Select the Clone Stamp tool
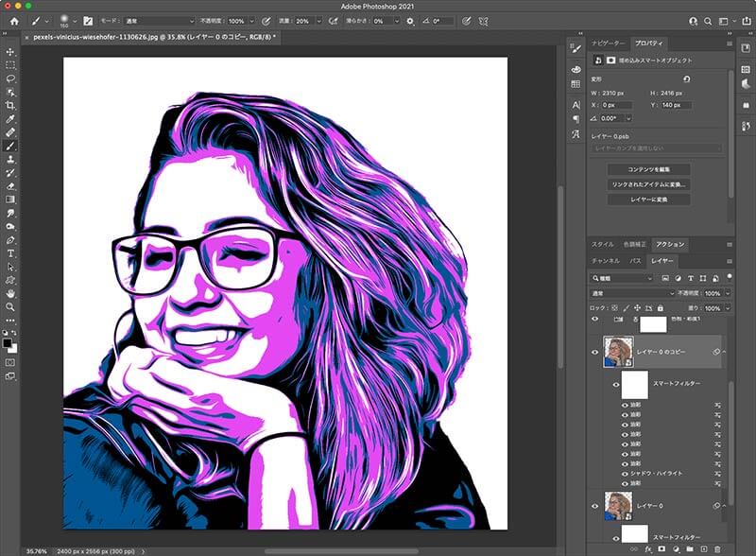Image resolution: width=756 pixels, height=556 pixels. click(10, 159)
